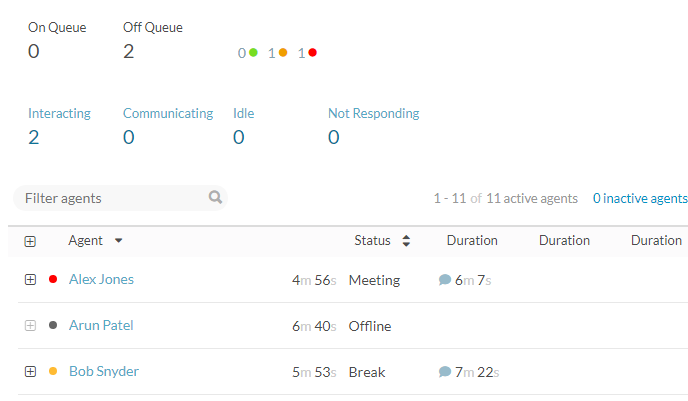Screen dimensions: 688x401
Task: Expand the Alex Jones row
Action: [30, 280]
